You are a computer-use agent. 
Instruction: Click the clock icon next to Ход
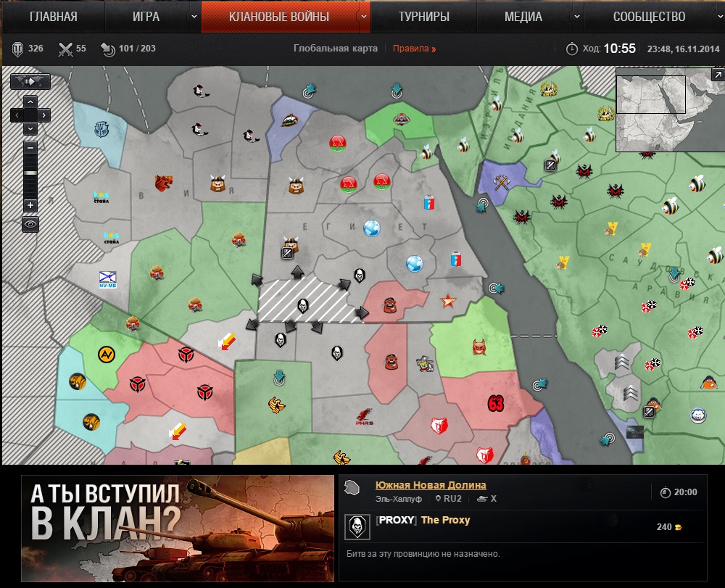(x=572, y=49)
